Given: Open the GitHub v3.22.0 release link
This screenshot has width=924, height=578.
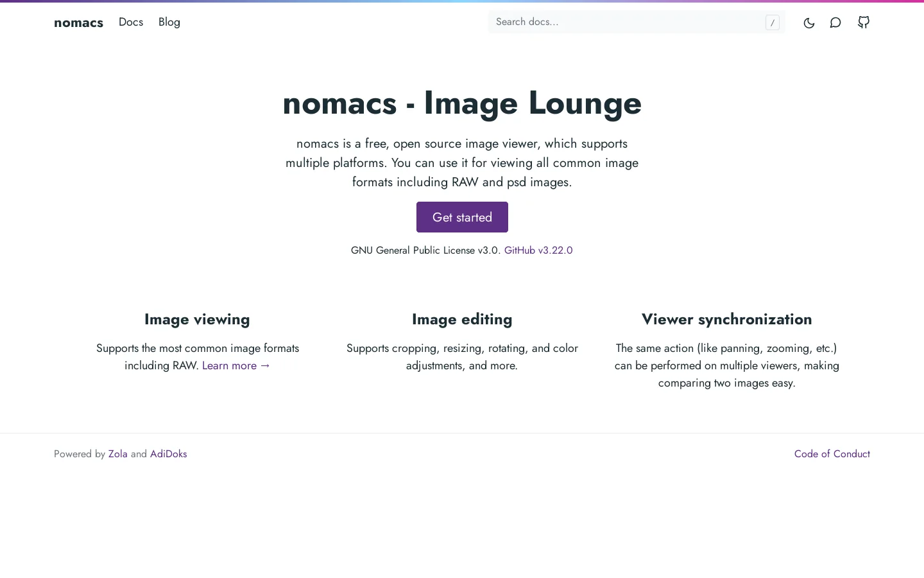Looking at the screenshot, I should click(x=538, y=250).
